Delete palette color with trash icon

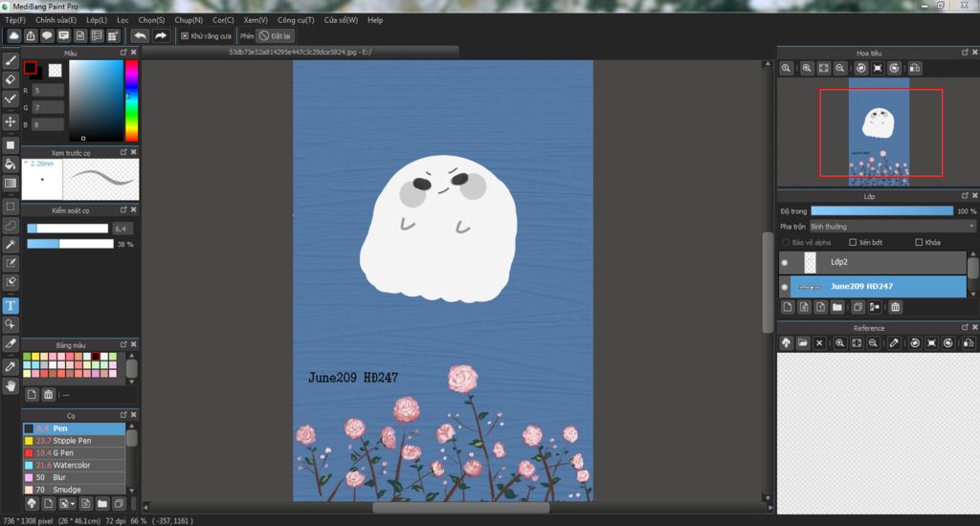[48, 395]
